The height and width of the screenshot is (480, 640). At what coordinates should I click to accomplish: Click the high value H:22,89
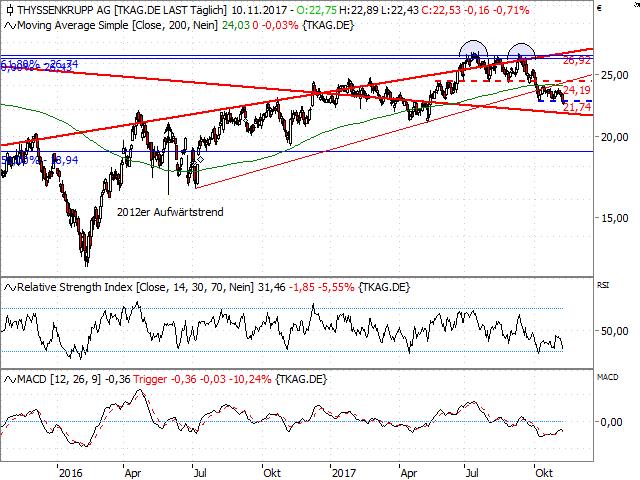pyautogui.click(x=359, y=10)
